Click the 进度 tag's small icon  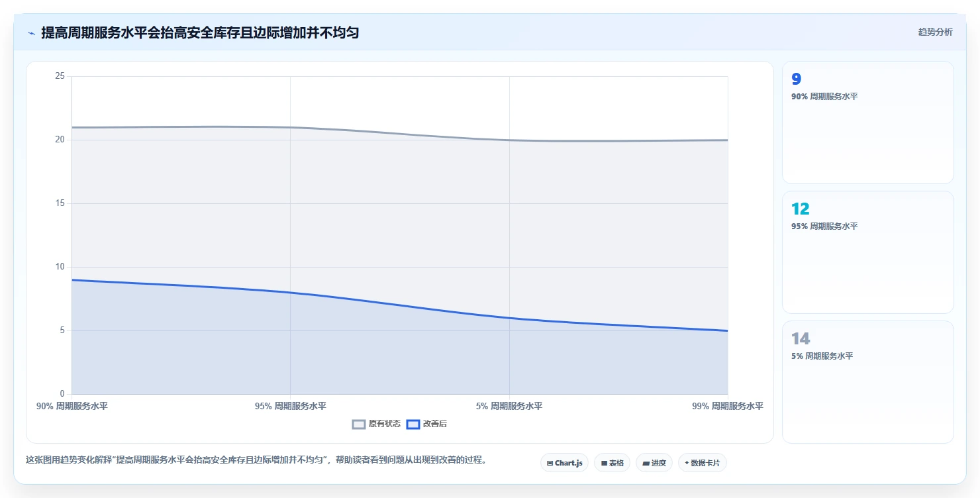[646, 464]
